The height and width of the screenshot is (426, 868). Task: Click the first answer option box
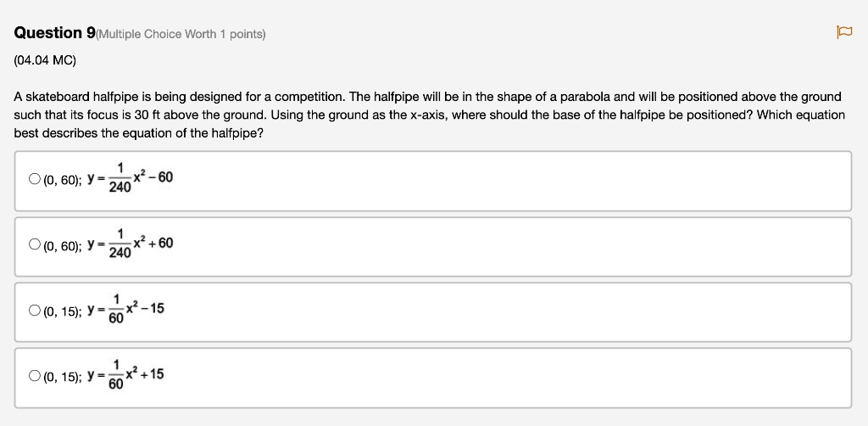point(433,181)
